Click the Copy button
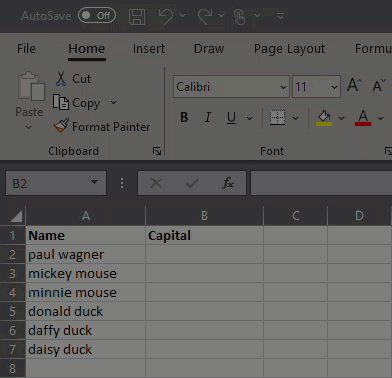 [77, 103]
